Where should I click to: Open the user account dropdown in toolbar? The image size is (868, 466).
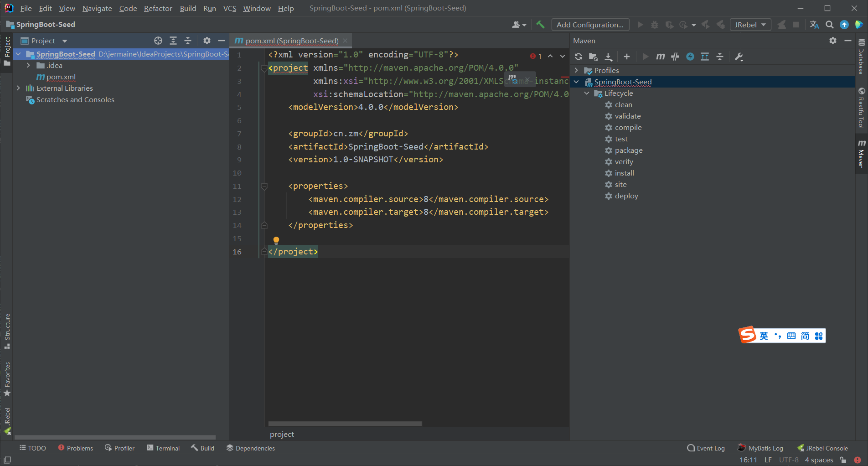(519, 25)
